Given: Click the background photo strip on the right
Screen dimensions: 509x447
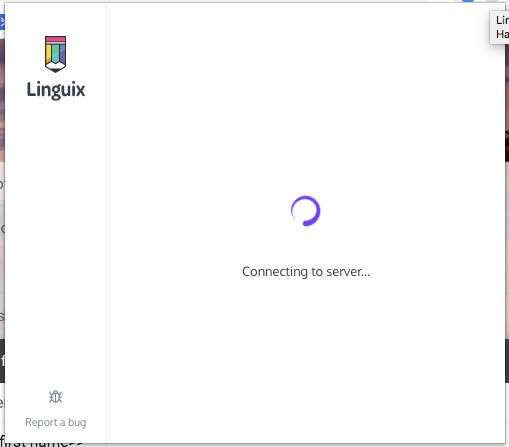Looking at the screenshot, I should pyautogui.click(x=507, y=103).
